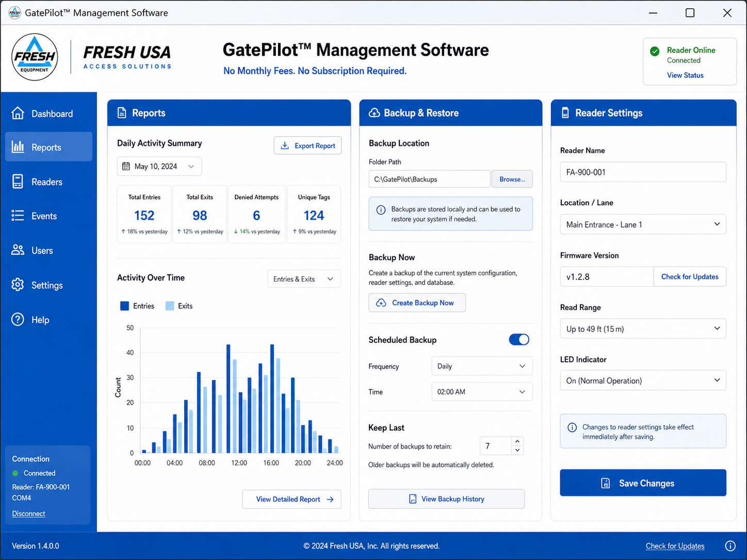
Task: Click the Events list icon
Action: 18,216
